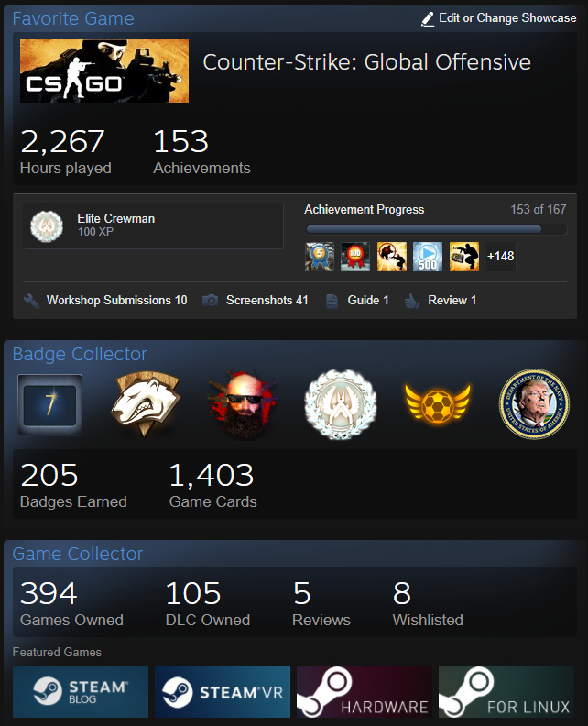Click the Achievement Progress bar
The height and width of the screenshot is (726, 588).
tap(436, 229)
